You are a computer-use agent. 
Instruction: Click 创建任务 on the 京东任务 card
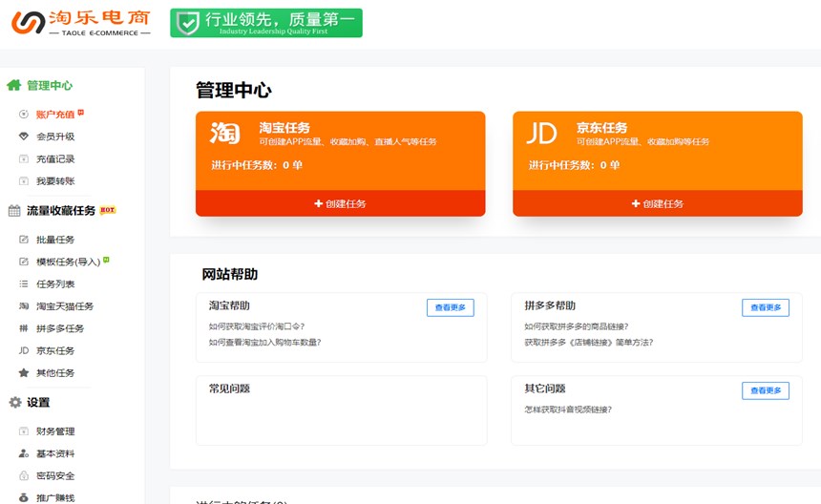(658, 203)
